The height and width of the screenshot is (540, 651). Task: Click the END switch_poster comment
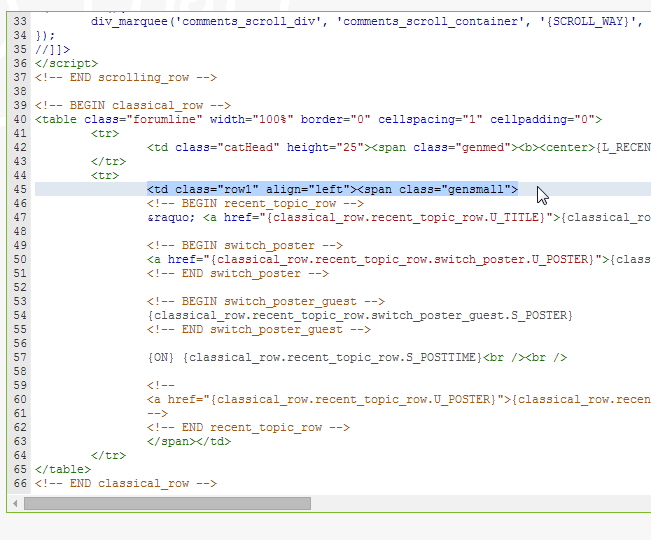(238, 274)
